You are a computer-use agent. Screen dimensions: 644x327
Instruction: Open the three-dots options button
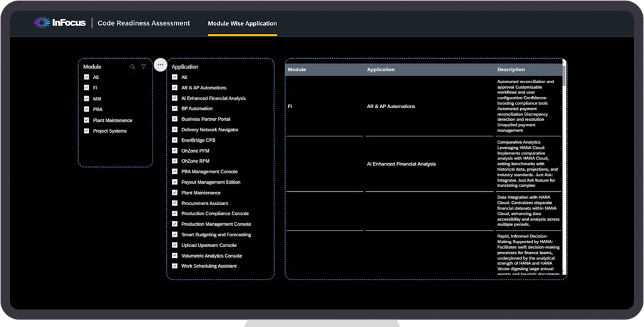160,64
